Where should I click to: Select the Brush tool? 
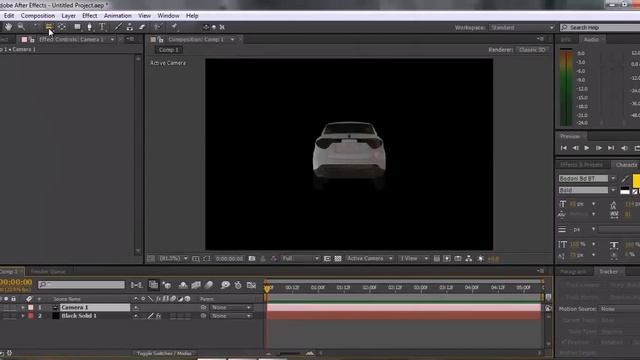point(118,27)
